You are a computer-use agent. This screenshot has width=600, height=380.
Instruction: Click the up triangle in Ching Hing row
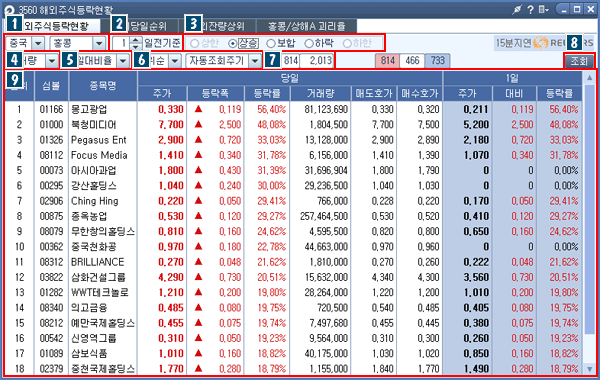tap(198, 201)
